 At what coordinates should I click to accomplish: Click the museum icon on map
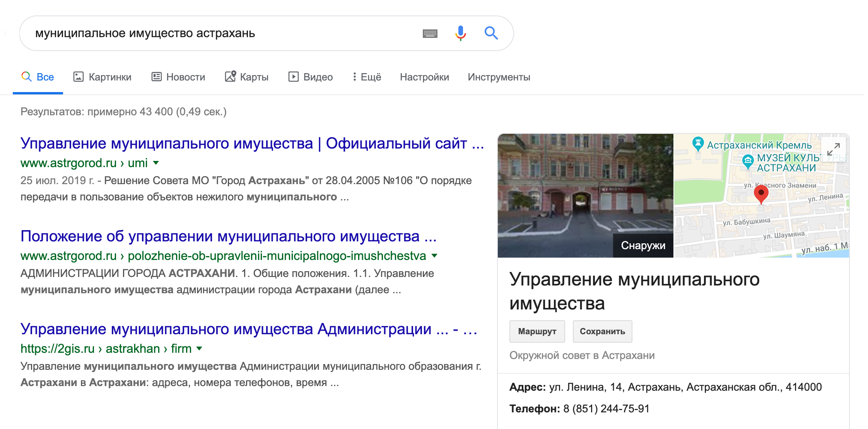point(748,161)
